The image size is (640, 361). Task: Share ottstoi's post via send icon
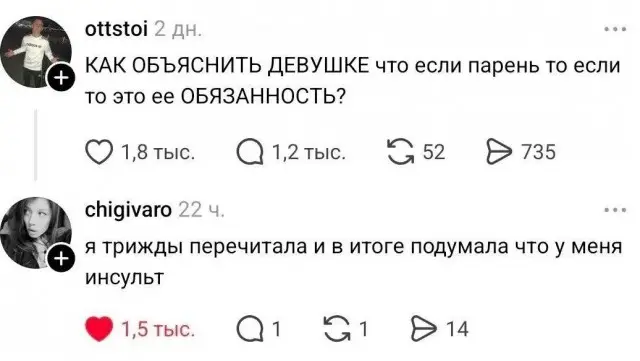[499, 152]
